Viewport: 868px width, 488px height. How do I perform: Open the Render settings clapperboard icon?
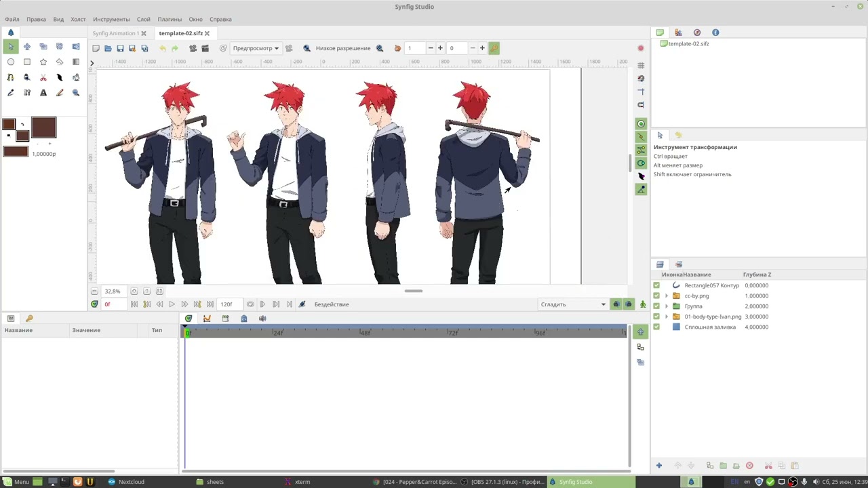(x=205, y=48)
